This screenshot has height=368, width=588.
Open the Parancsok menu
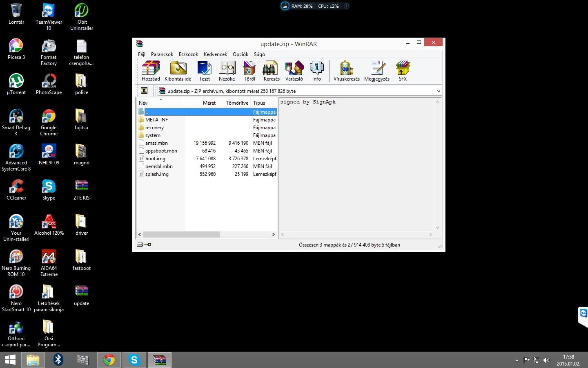coord(162,54)
